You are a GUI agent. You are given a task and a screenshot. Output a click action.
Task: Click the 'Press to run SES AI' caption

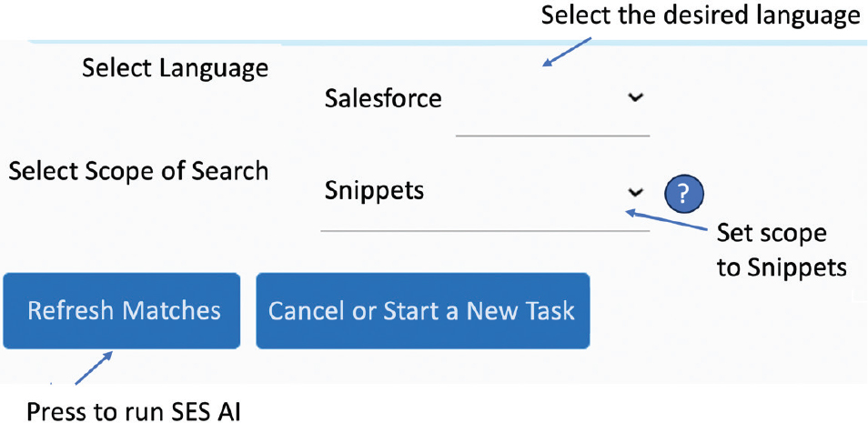click(135, 409)
